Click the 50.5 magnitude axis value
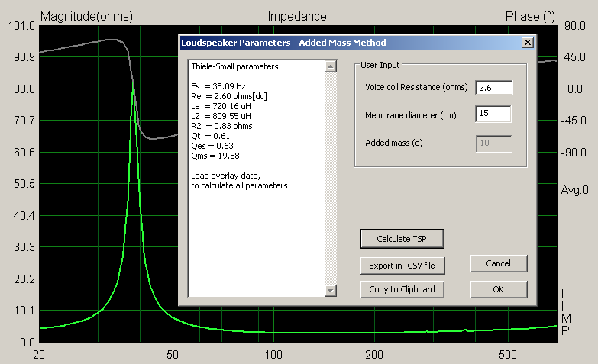598x364 pixels. point(24,184)
